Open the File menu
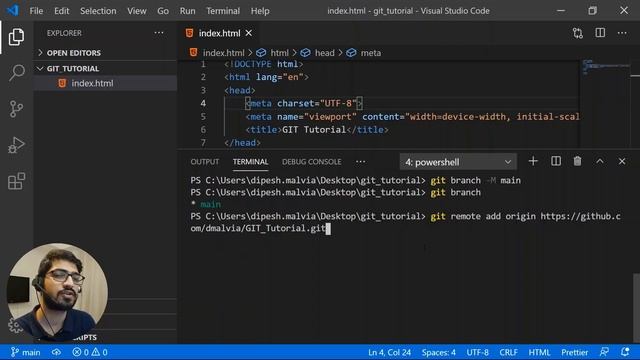This screenshot has width=640, height=360. (x=36, y=11)
